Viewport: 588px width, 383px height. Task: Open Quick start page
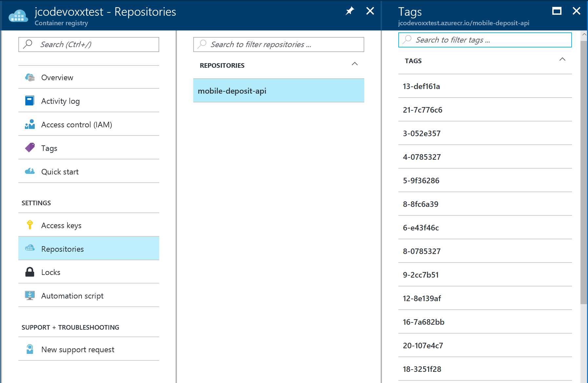pyautogui.click(x=89, y=172)
